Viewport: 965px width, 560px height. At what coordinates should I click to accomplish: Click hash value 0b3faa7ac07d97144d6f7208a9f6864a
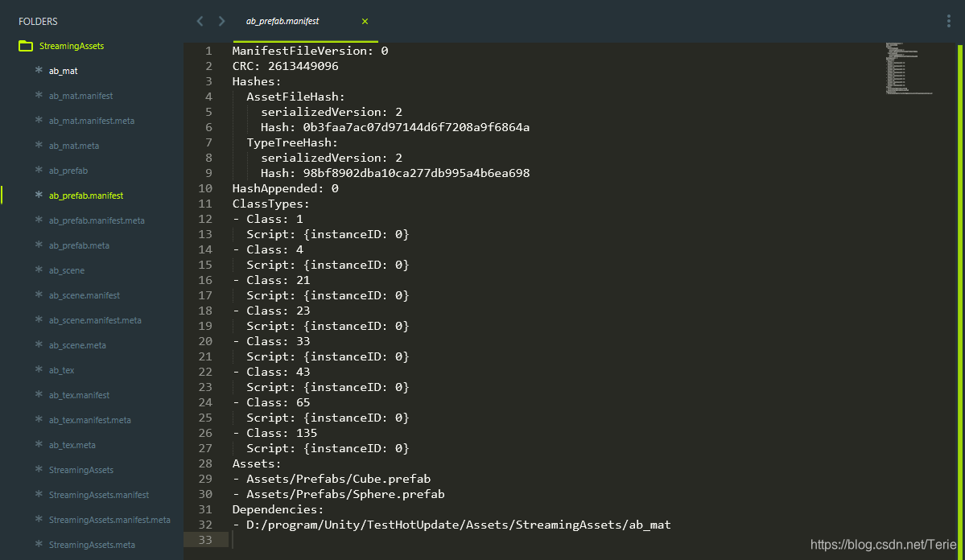tap(416, 127)
